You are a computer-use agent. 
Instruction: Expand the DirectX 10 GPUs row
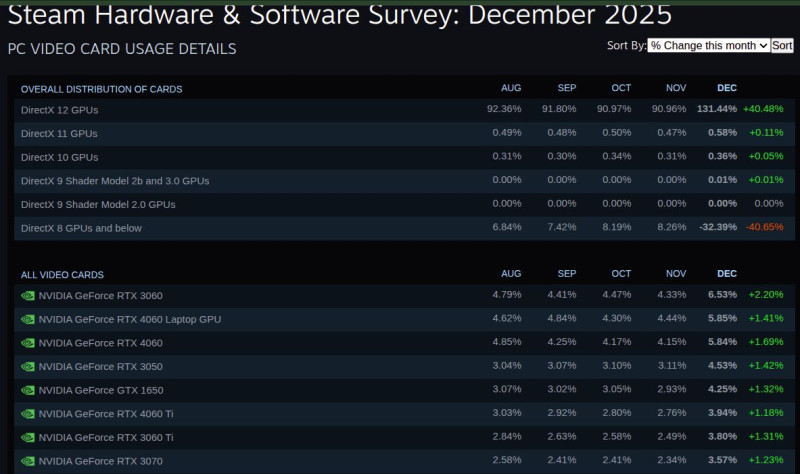404,157
